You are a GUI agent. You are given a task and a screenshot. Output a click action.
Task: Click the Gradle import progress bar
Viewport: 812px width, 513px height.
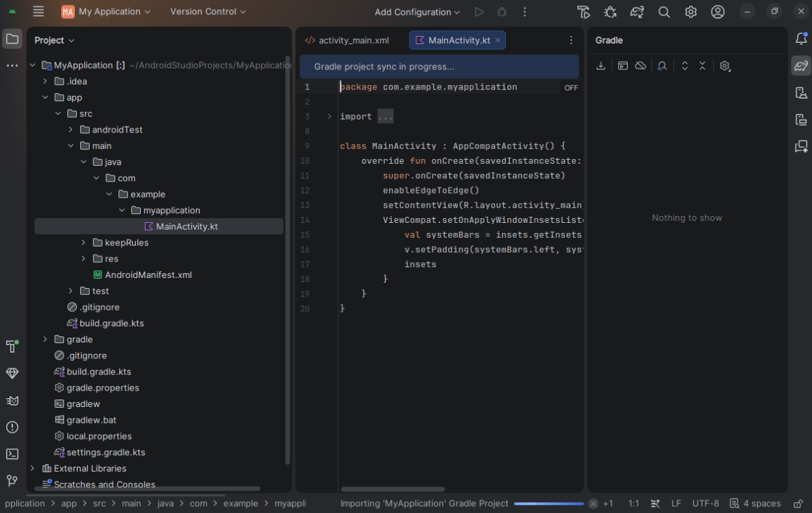pyautogui.click(x=549, y=503)
